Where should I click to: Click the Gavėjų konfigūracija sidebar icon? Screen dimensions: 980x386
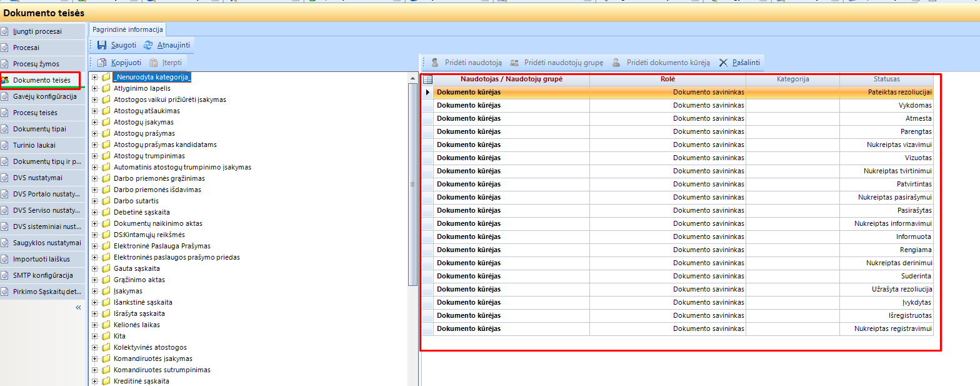point(5,96)
